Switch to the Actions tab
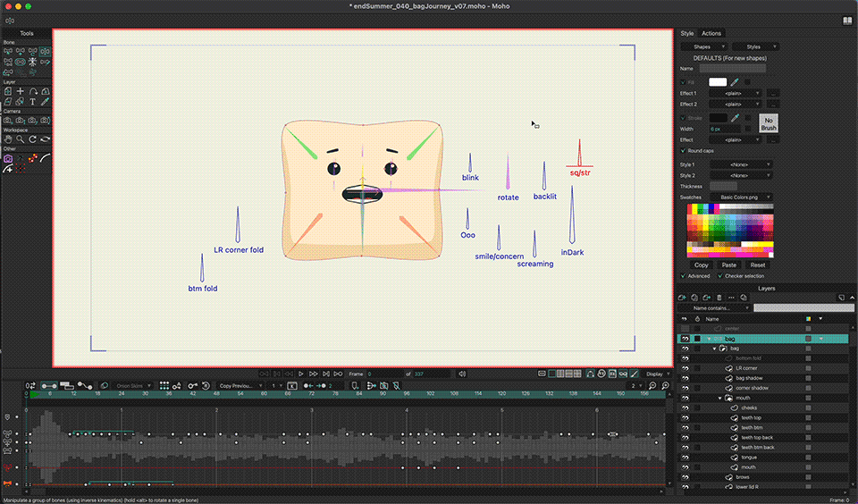Screen dimensions: 858x504 pyautogui.click(x=711, y=33)
